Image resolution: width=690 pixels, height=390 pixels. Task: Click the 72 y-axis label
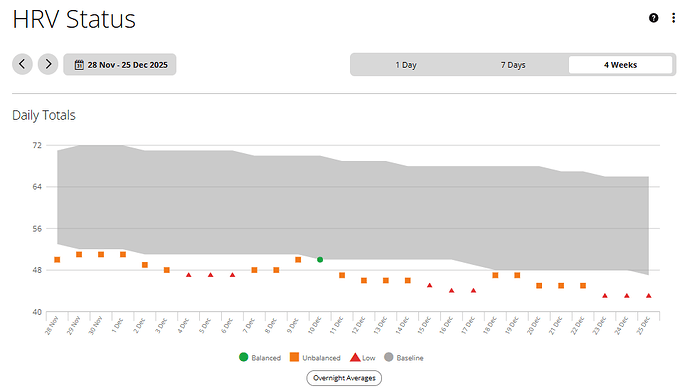coord(37,145)
